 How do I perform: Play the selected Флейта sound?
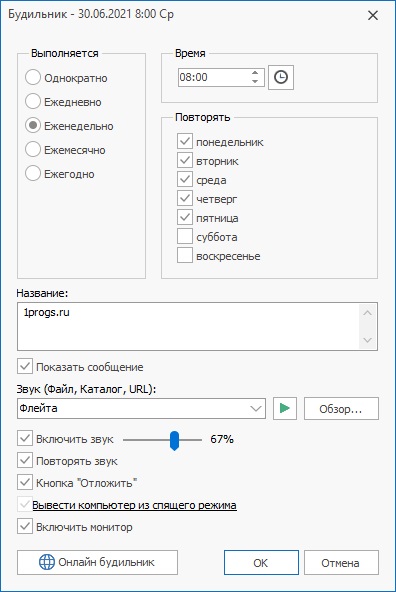285,408
